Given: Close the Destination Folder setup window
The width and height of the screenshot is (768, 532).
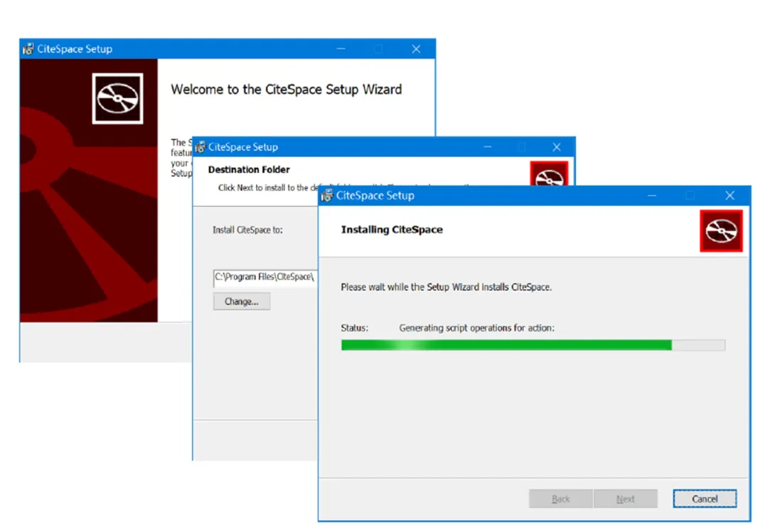Looking at the screenshot, I should tap(556, 147).
